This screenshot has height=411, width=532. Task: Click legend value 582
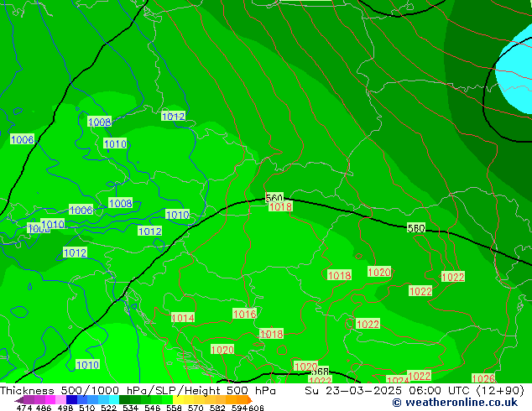click(217, 408)
